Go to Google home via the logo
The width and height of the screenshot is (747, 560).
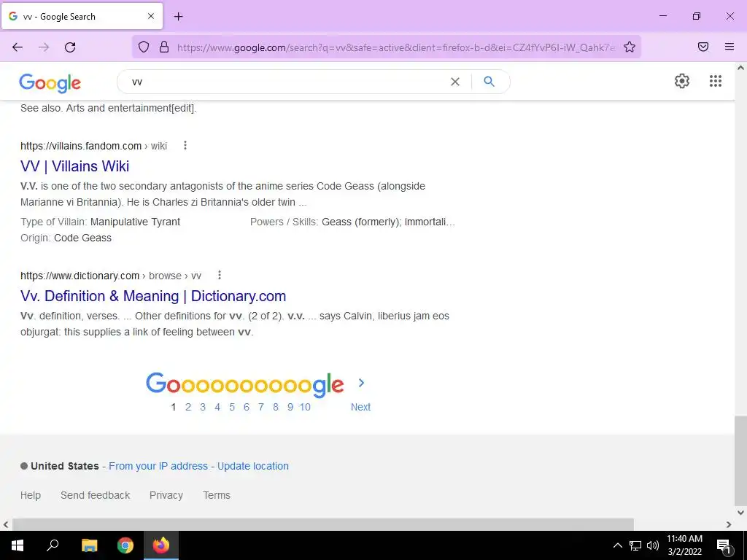50,83
